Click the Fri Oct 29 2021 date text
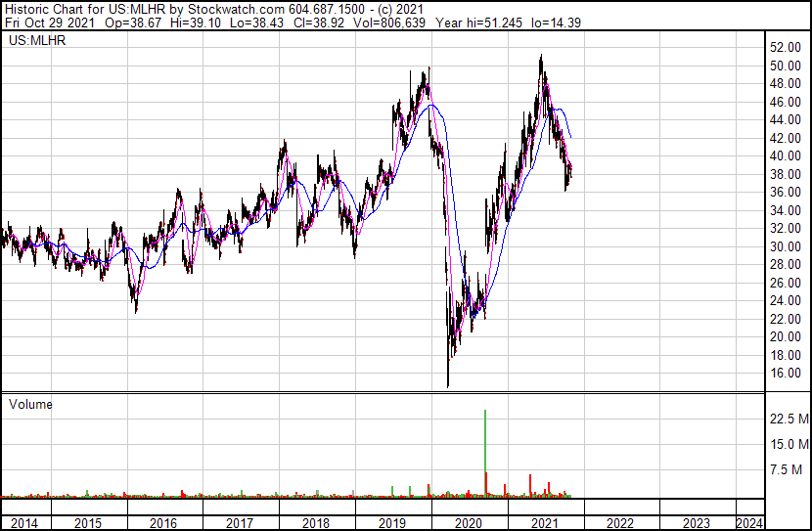The image size is (812, 531). click(50, 22)
